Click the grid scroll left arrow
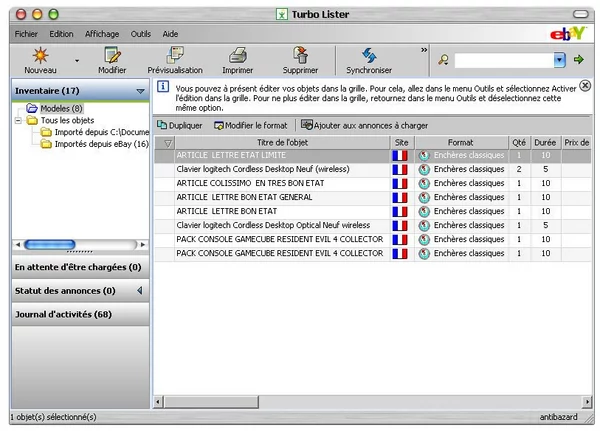This screenshot has height=431, width=600. pyautogui.click(x=158, y=402)
